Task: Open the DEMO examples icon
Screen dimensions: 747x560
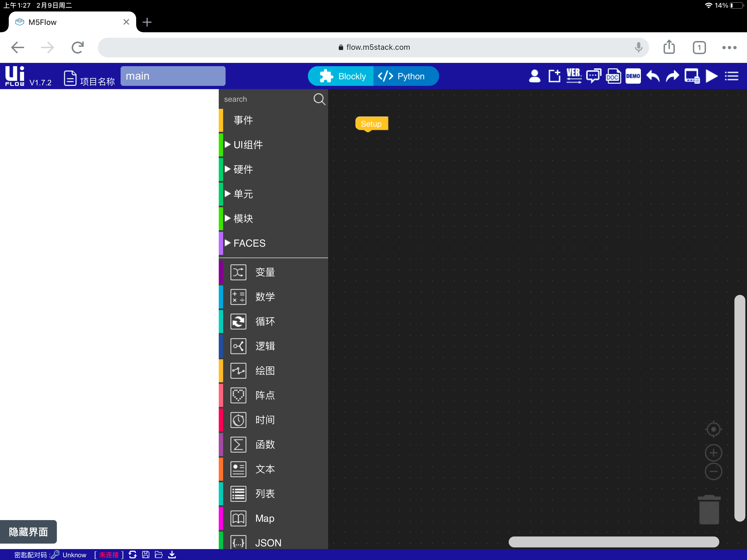Action: click(x=633, y=76)
